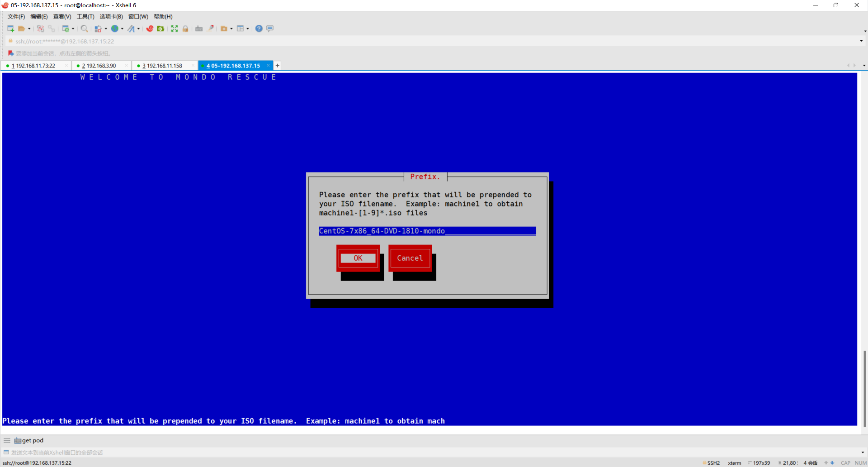This screenshot has height=467, width=868.
Task: Open the 工具(T) menu
Action: point(85,17)
